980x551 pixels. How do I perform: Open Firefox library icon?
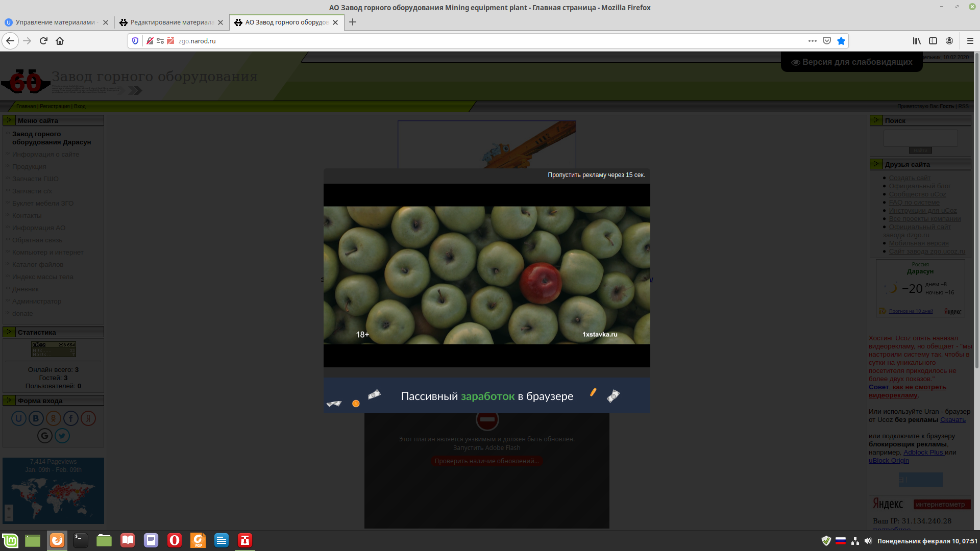(x=917, y=41)
